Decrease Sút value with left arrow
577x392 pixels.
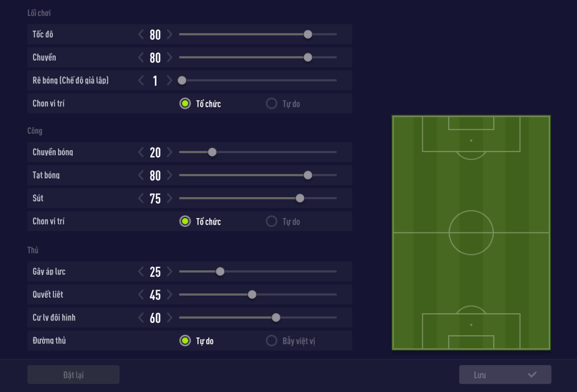(141, 199)
